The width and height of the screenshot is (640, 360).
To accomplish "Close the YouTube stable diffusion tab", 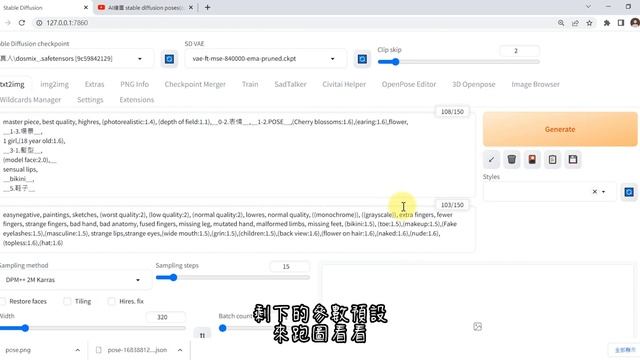I will (x=191, y=7).
